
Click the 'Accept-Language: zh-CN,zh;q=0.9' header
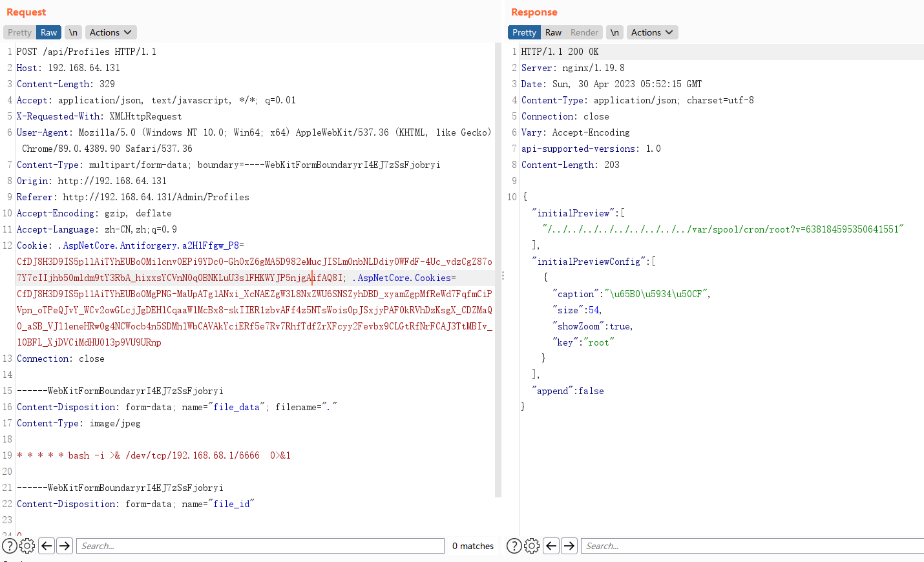[x=97, y=229]
